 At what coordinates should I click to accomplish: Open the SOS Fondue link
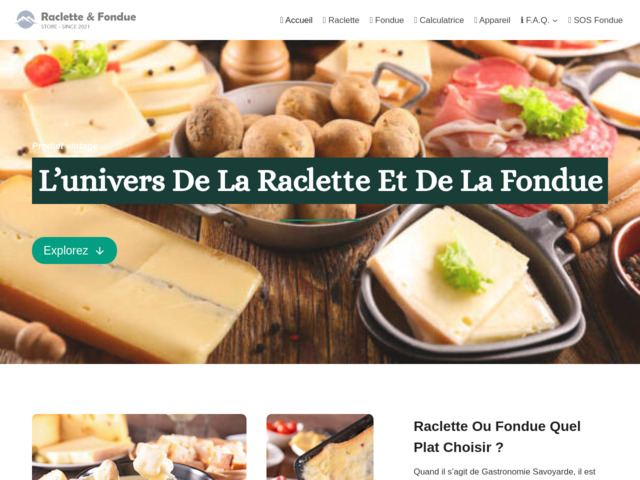(x=595, y=20)
